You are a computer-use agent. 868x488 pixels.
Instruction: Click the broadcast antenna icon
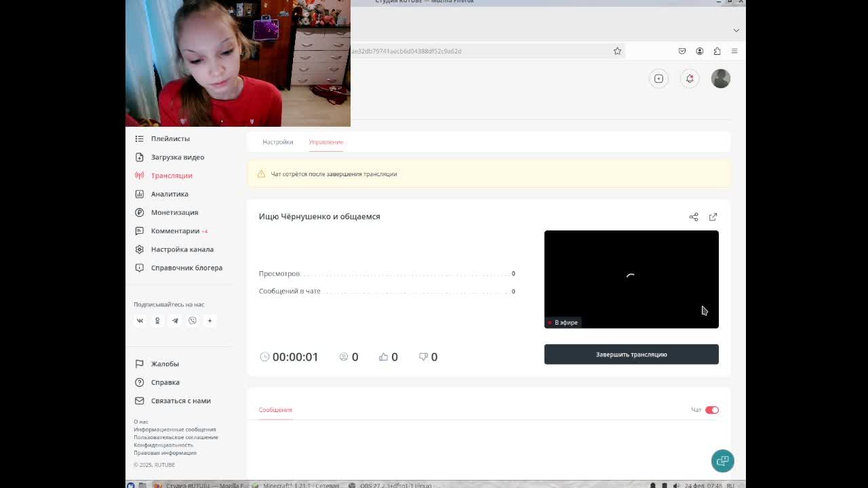coord(139,176)
